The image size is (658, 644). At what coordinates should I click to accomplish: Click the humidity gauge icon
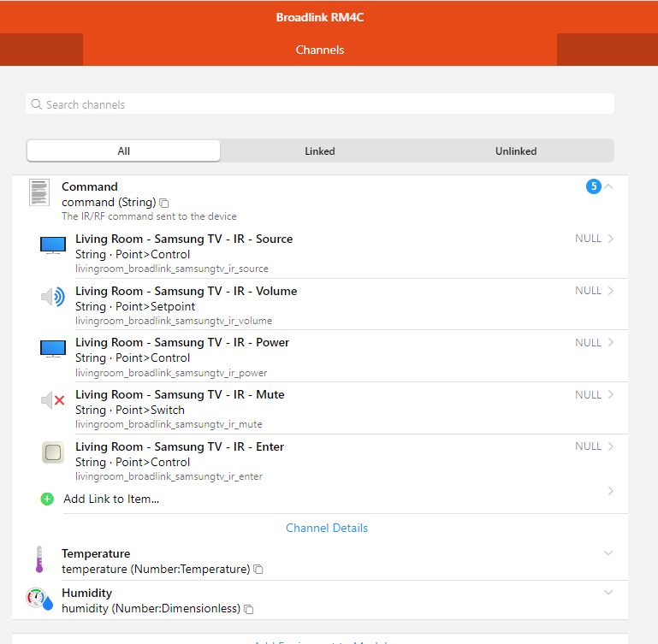click(39, 600)
